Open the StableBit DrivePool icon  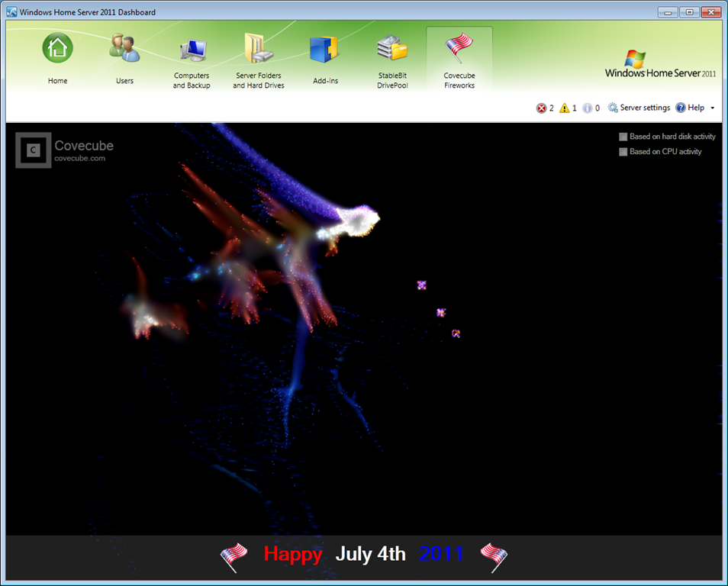[x=392, y=49]
